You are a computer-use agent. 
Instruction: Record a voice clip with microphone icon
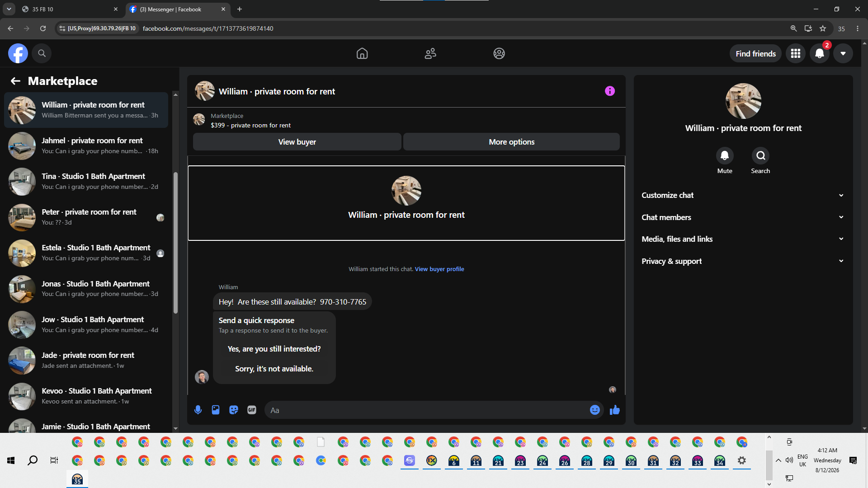198,410
